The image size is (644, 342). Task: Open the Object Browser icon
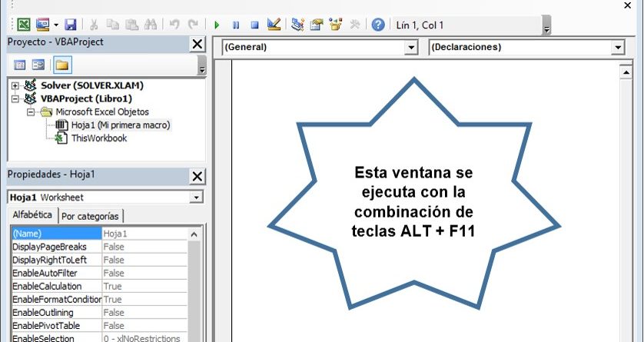coord(335,25)
